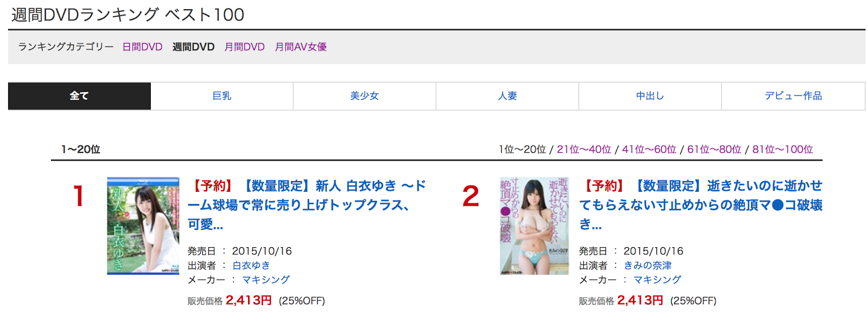
Task: Open the 日間DVD ranking link
Action: [142, 47]
